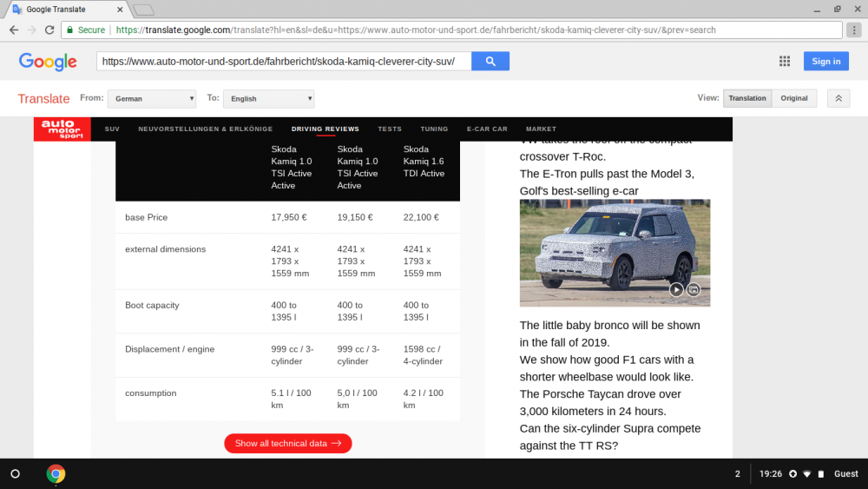Switch view to Translation
The height and width of the screenshot is (489, 868).
746,98
